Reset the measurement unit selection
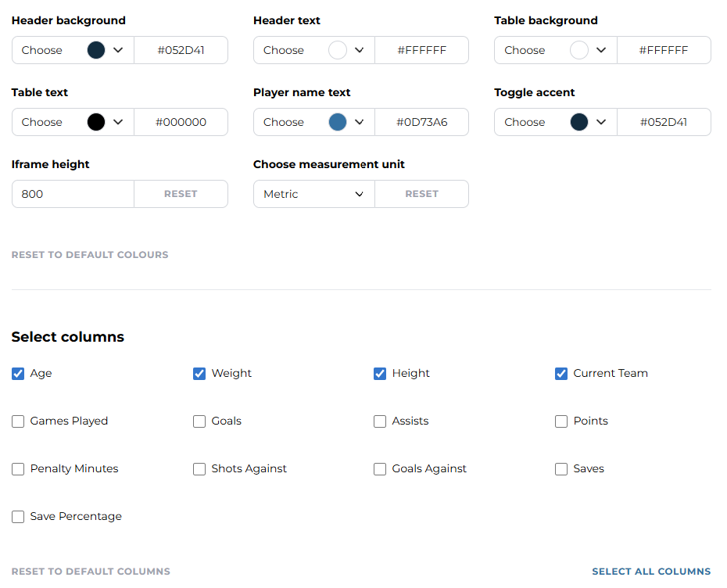 pos(421,194)
